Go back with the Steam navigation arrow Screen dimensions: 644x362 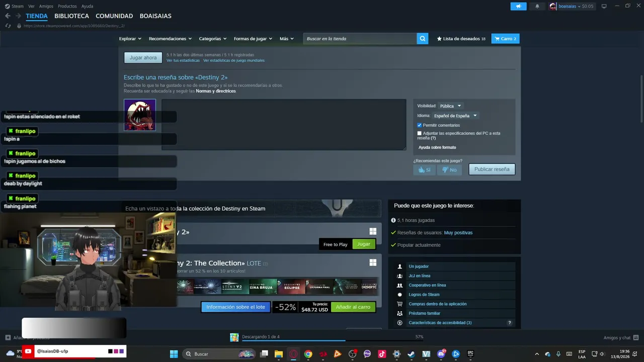tap(8, 16)
